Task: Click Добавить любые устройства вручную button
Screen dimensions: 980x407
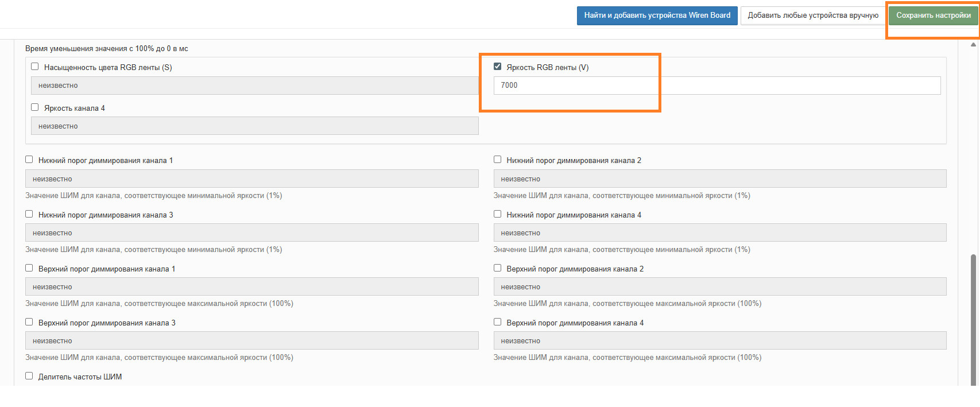Action: (813, 15)
